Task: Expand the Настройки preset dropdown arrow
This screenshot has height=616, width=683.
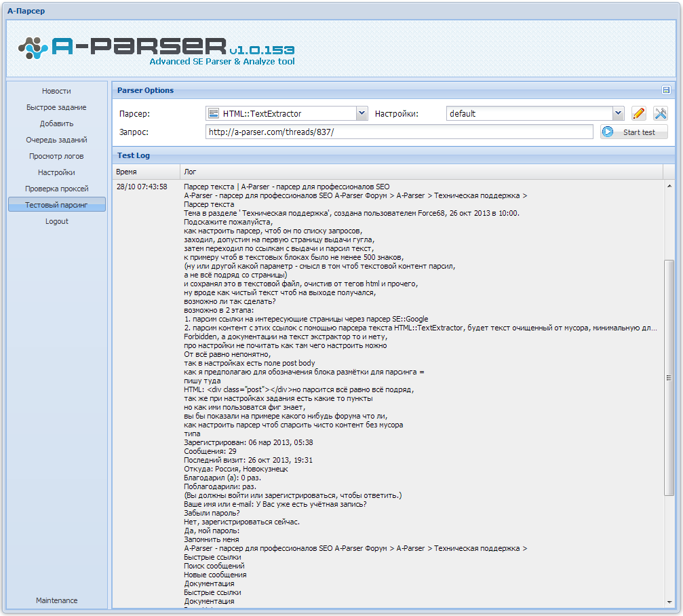Action: coord(619,114)
